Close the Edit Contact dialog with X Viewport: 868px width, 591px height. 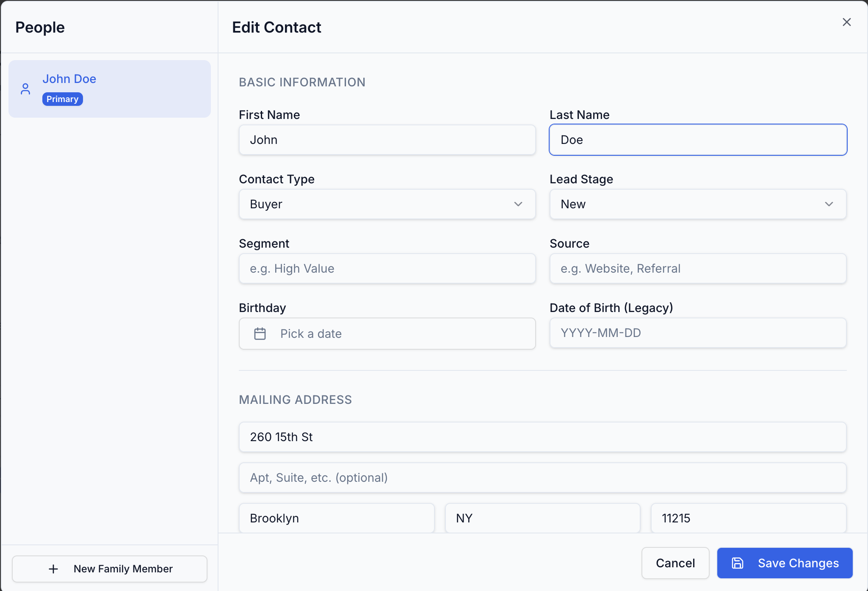(847, 22)
